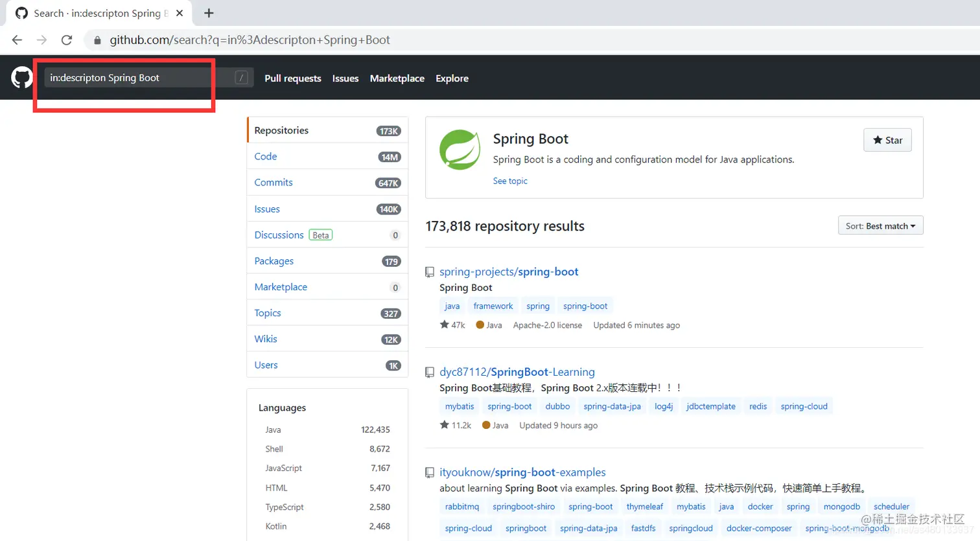This screenshot has height=541, width=980.
Task: Open Marketplace in the top navigation
Action: pyautogui.click(x=397, y=78)
